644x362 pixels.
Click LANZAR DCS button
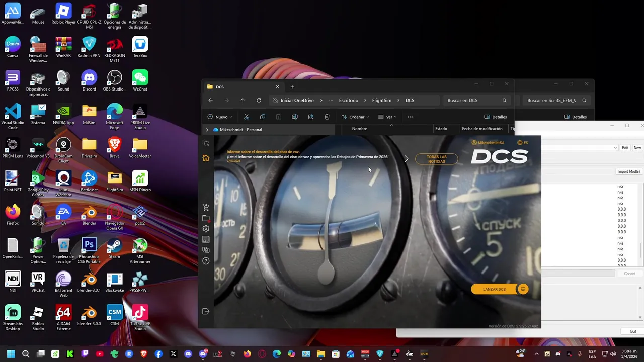pyautogui.click(x=494, y=289)
